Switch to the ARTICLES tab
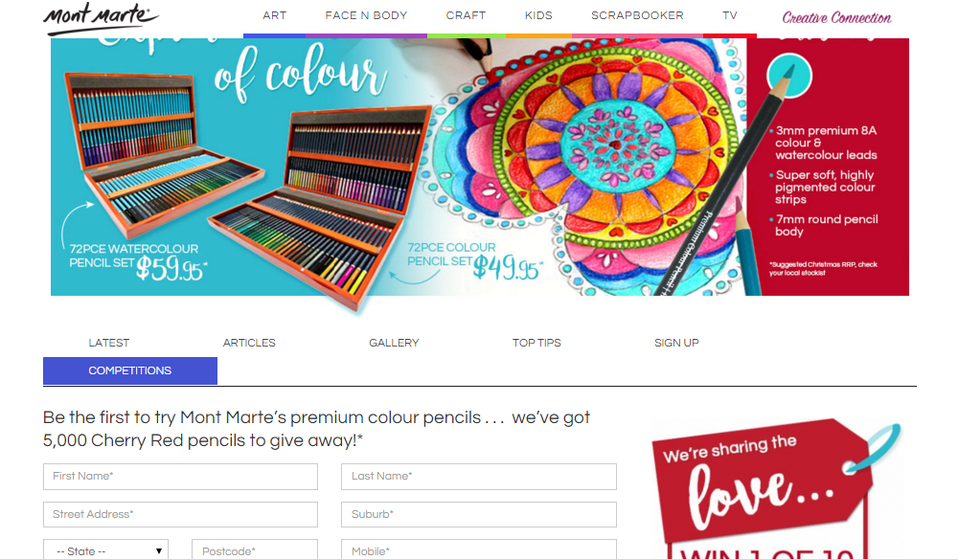The width and height of the screenshot is (958, 560). (249, 343)
